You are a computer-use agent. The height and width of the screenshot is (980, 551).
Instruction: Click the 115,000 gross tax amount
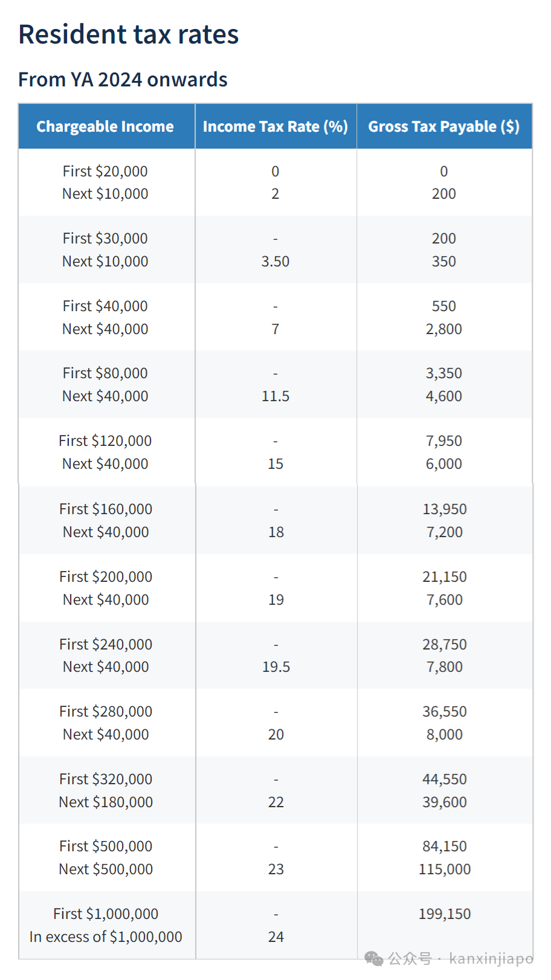pos(445,869)
